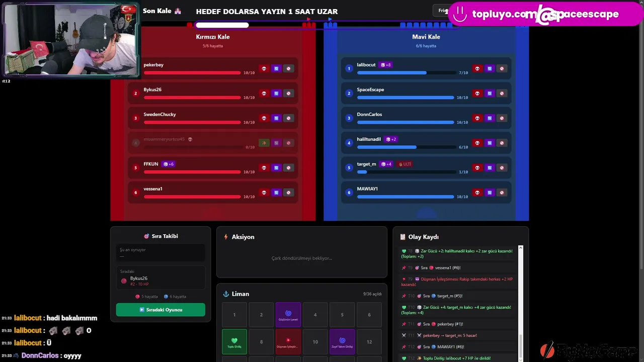The image size is (644, 362).
Task: Click the refresh icon for SpaceEscape
Action: (490, 93)
